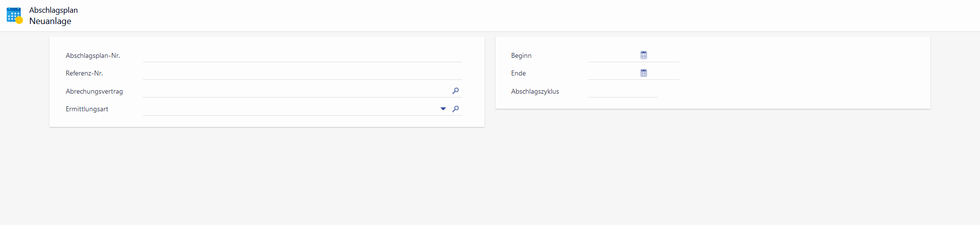Image resolution: width=980 pixels, height=226 pixels.
Task: Click the Abrechungsvertrag label text
Action: click(94, 92)
